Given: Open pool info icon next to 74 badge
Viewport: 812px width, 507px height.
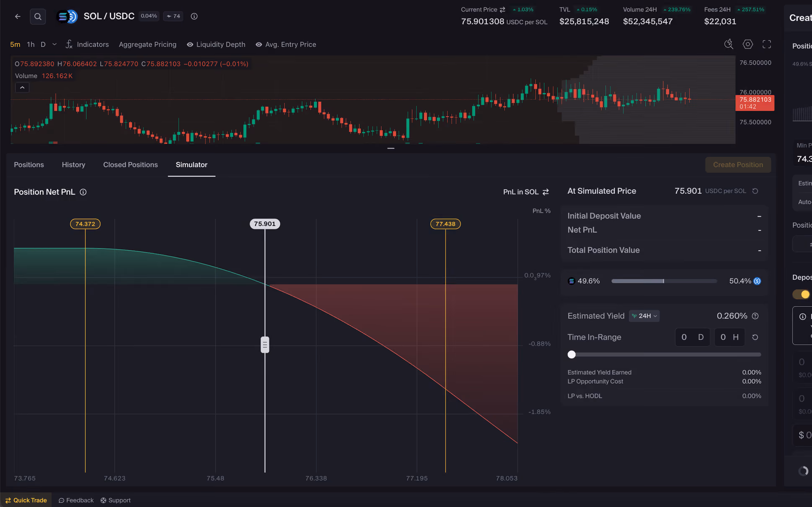Looking at the screenshot, I should tap(194, 16).
